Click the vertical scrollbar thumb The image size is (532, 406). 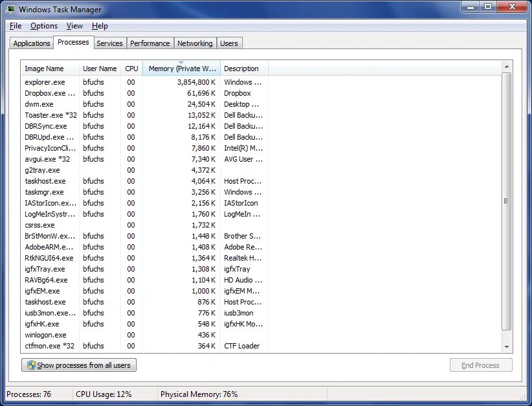point(507,201)
